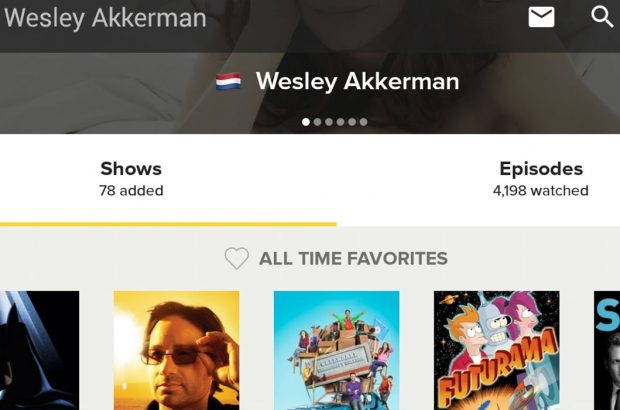The image size is (620, 410).
Task: Open the poster of man with sunglasses
Action: pos(176,350)
